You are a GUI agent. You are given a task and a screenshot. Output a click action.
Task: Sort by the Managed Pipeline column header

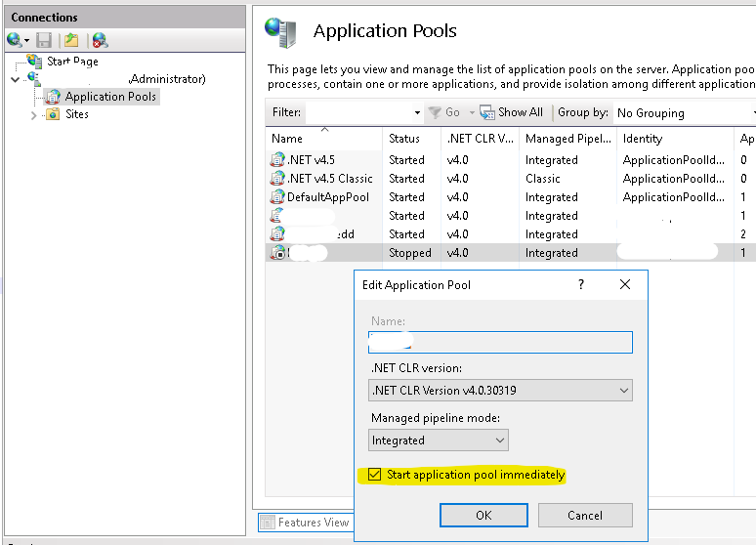[567, 139]
